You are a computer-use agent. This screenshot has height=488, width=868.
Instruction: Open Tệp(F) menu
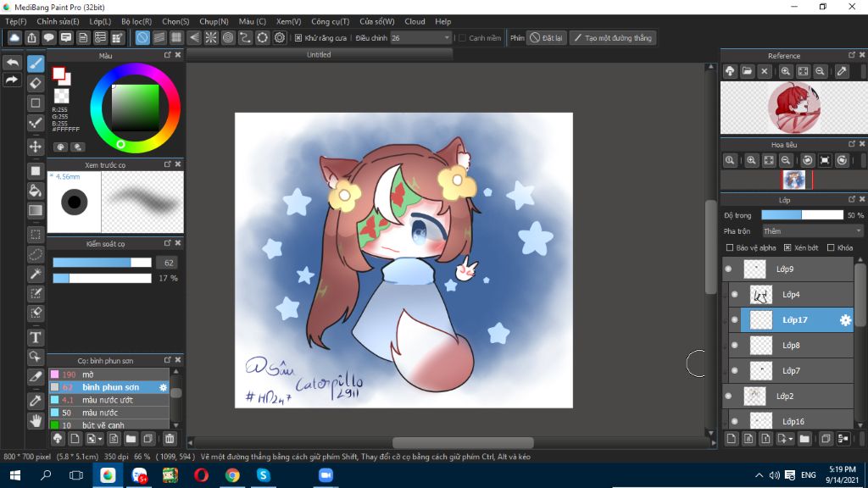click(16, 21)
